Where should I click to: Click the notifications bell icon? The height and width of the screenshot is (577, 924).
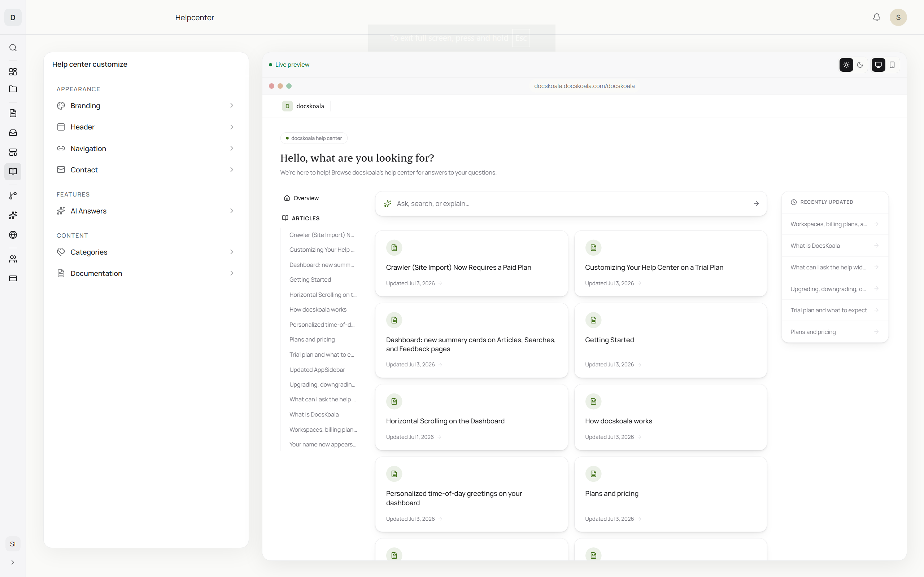877,17
